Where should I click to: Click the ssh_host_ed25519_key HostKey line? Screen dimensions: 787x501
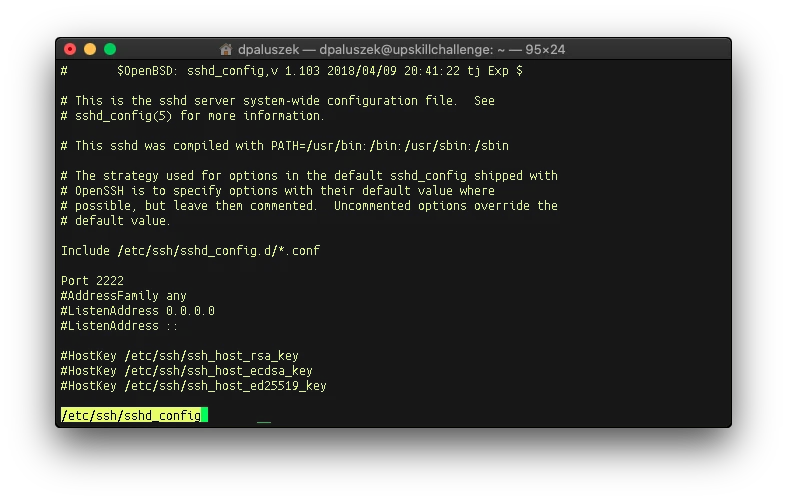(194, 386)
